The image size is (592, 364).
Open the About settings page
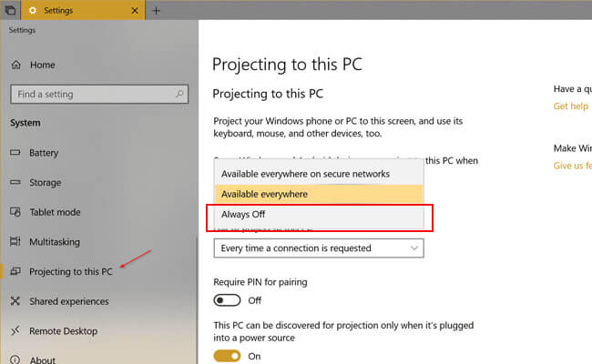42,359
